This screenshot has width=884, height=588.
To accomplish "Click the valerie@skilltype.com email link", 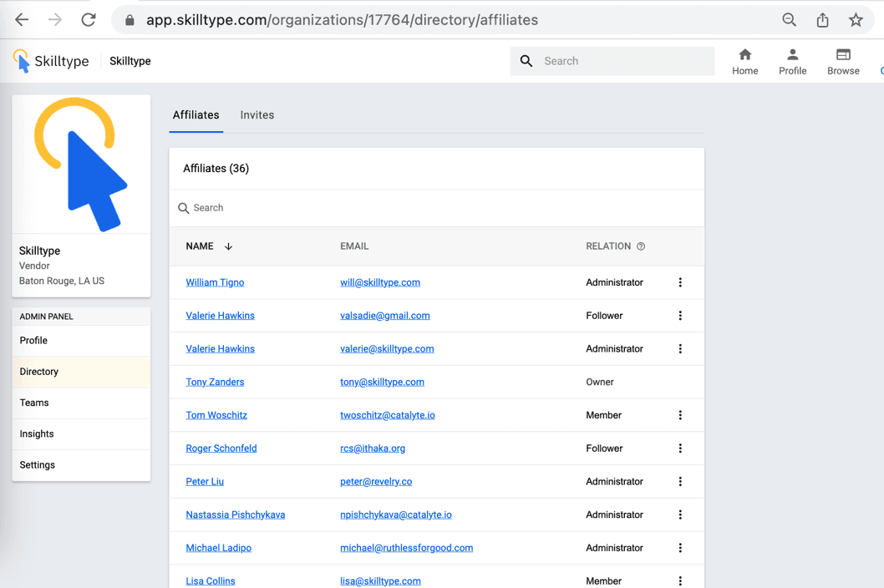I will (x=387, y=349).
